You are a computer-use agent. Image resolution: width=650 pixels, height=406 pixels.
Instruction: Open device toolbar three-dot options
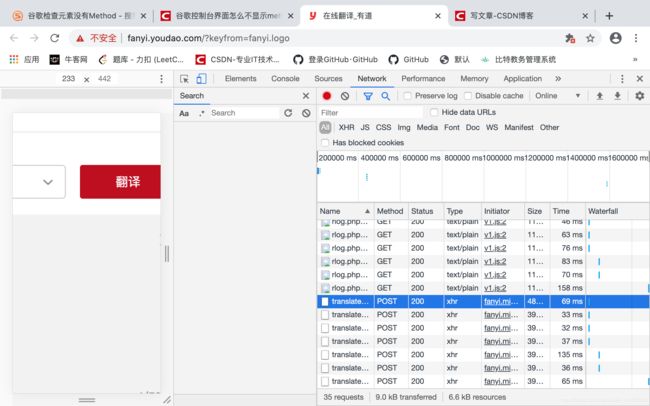(161, 79)
